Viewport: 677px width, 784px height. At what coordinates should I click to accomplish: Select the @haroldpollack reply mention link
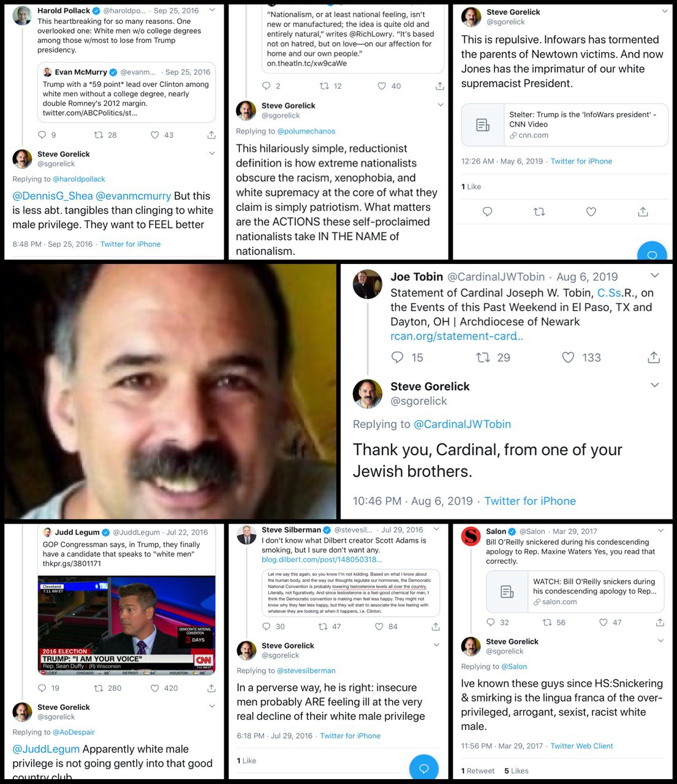coord(79,179)
